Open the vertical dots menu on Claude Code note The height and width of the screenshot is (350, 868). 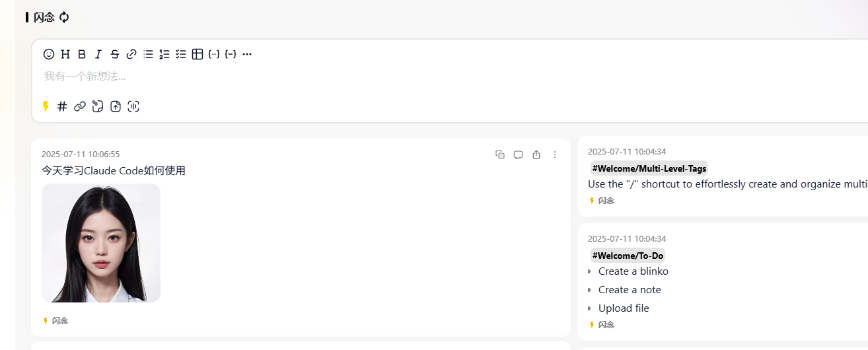pyautogui.click(x=555, y=155)
